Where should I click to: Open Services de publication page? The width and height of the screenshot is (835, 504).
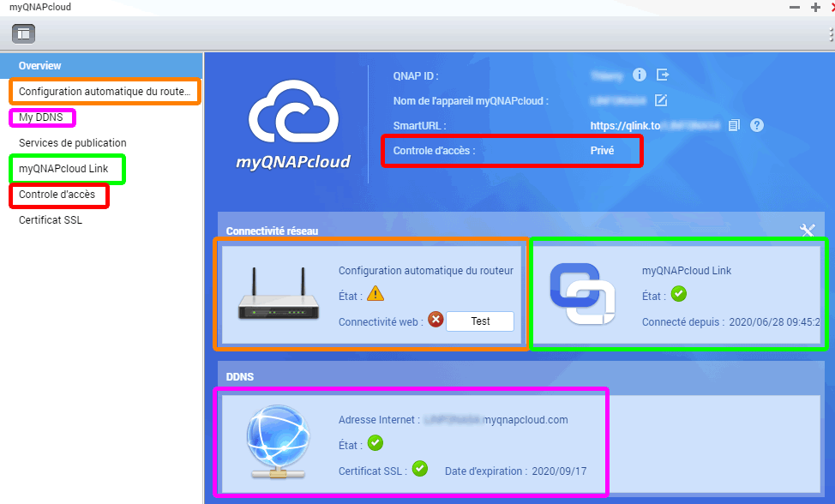tap(73, 143)
